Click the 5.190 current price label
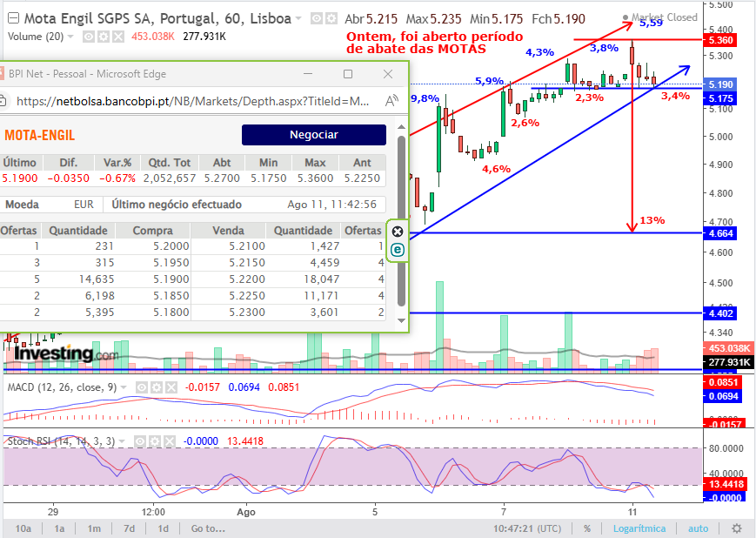 pos(721,84)
